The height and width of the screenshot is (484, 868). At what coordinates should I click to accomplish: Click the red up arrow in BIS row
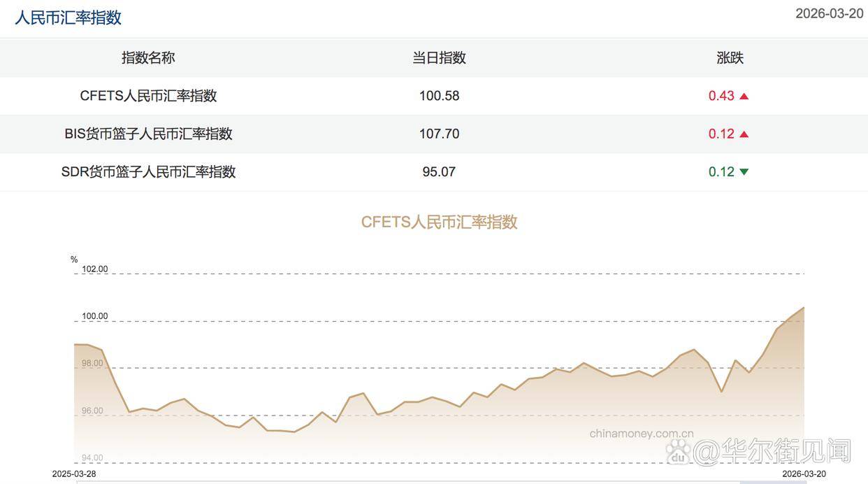(744, 134)
